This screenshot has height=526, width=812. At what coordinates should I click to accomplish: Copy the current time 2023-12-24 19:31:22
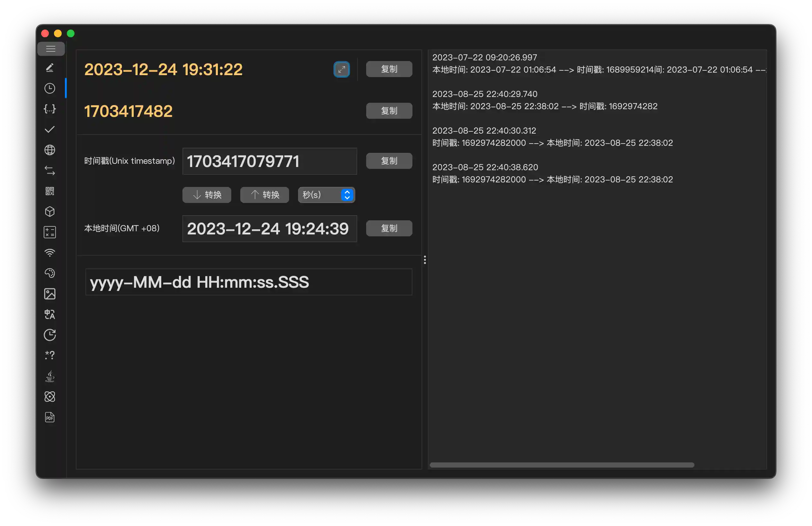(389, 69)
